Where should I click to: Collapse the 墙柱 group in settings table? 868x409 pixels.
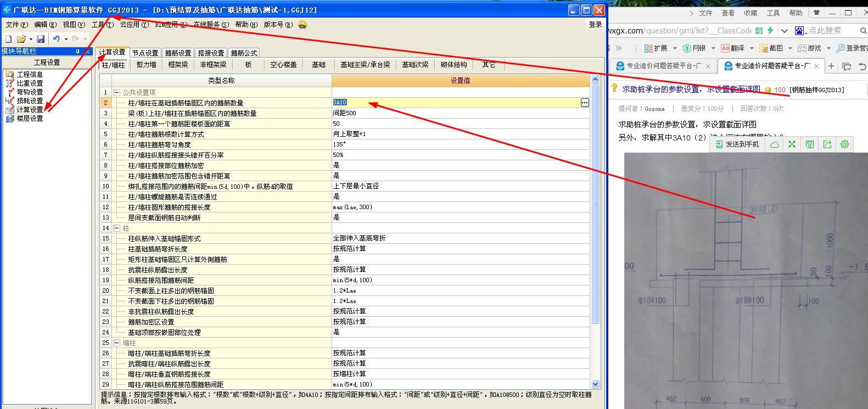pos(116,343)
